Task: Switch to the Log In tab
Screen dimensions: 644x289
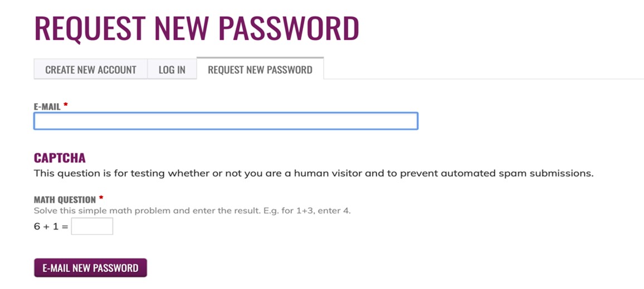Action: (172, 70)
